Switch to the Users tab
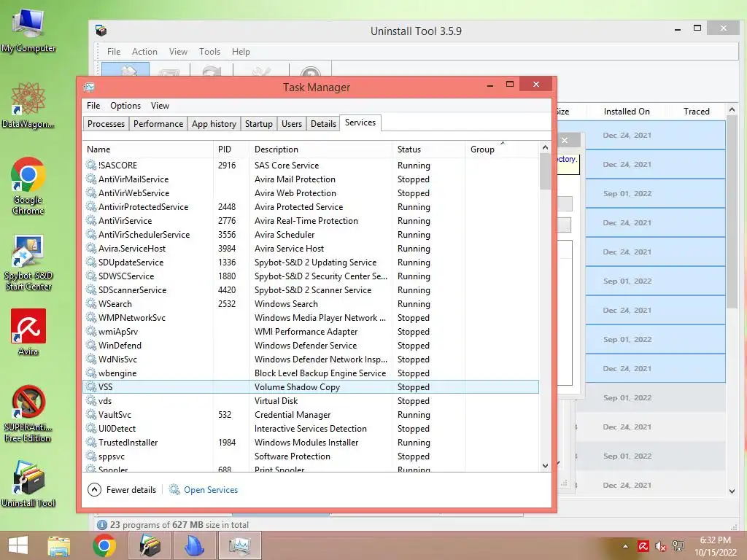747x560 pixels. coord(292,124)
